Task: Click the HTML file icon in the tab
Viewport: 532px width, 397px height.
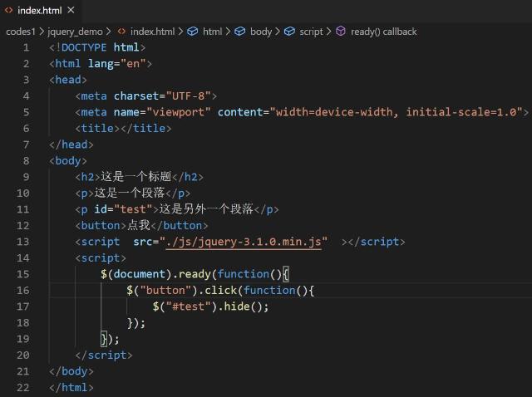Action: (9, 10)
